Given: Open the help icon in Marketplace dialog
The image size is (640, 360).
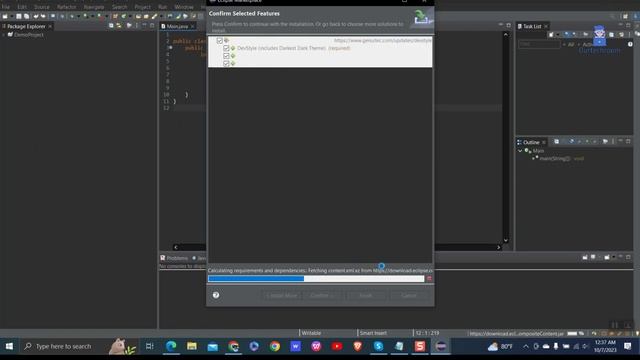Looking at the screenshot, I should (x=216, y=295).
